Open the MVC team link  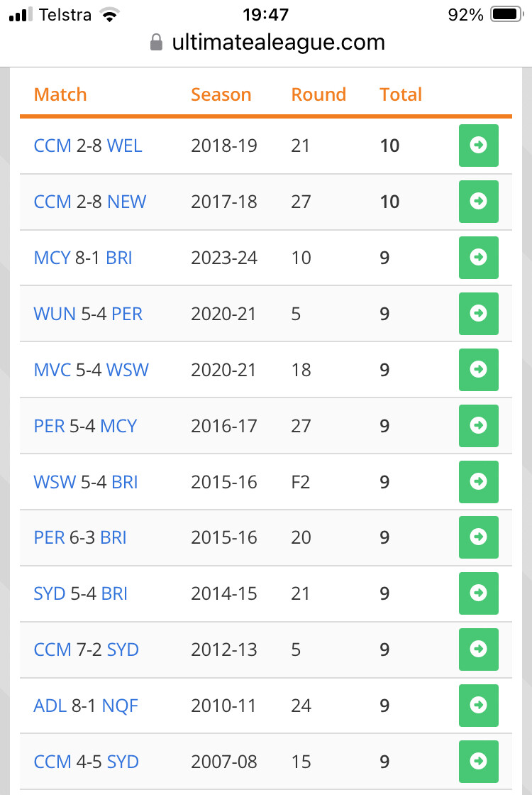pos(52,370)
